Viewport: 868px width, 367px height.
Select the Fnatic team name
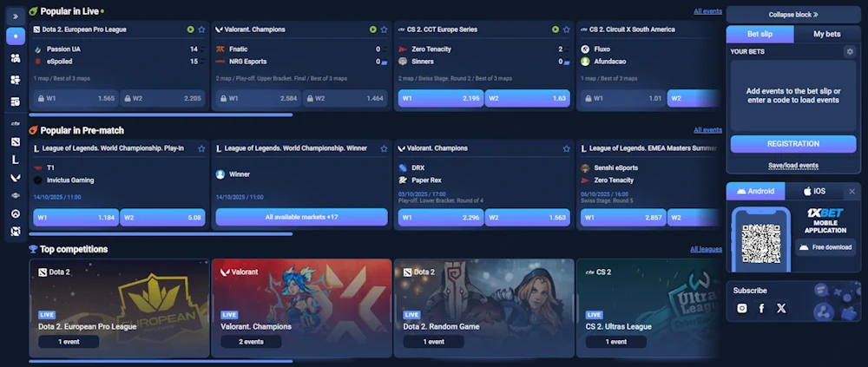click(x=239, y=49)
